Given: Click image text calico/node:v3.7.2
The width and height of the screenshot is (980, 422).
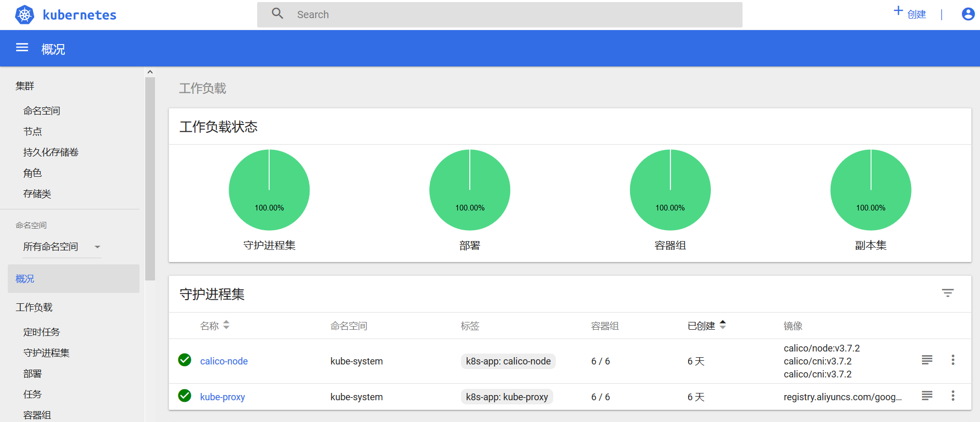Looking at the screenshot, I should 822,348.
